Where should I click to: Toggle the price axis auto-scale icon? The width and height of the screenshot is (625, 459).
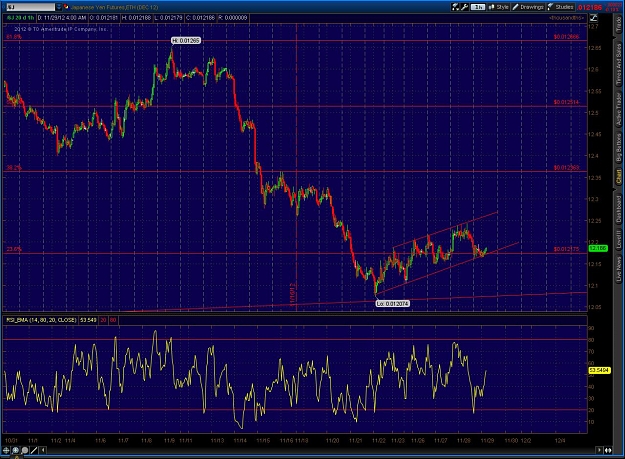(x=593, y=18)
